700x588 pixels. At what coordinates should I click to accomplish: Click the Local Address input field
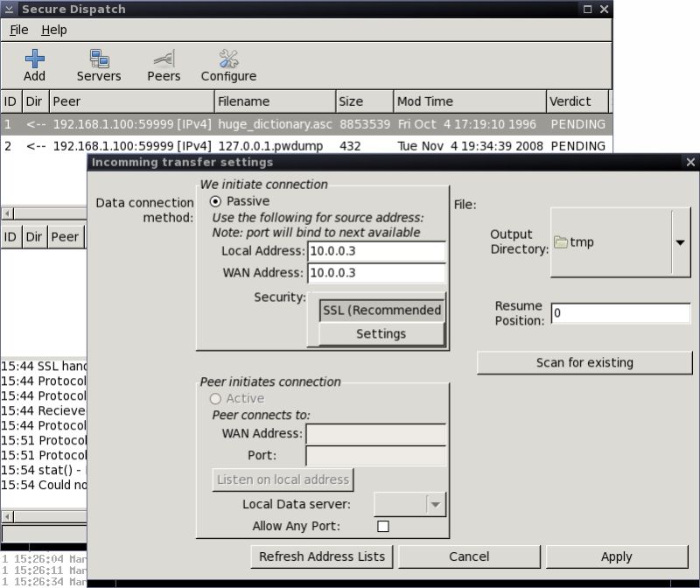click(x=376, y=251)
